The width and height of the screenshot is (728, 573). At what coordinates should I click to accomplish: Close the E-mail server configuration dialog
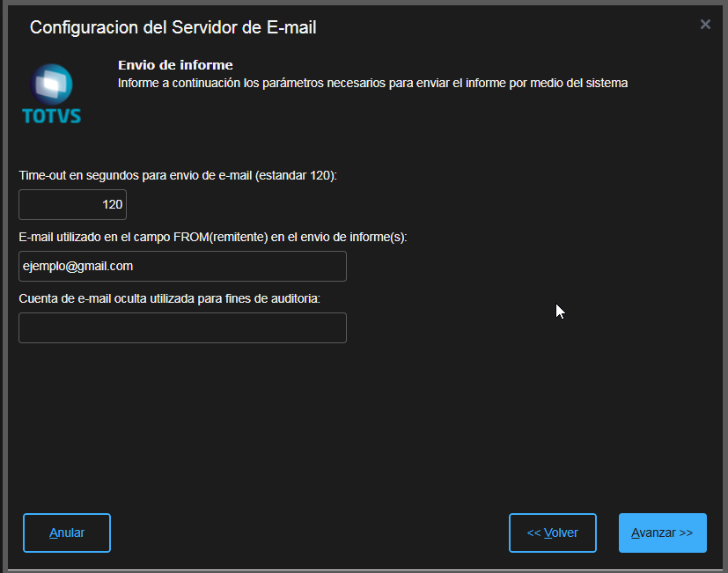click(705, 25)
